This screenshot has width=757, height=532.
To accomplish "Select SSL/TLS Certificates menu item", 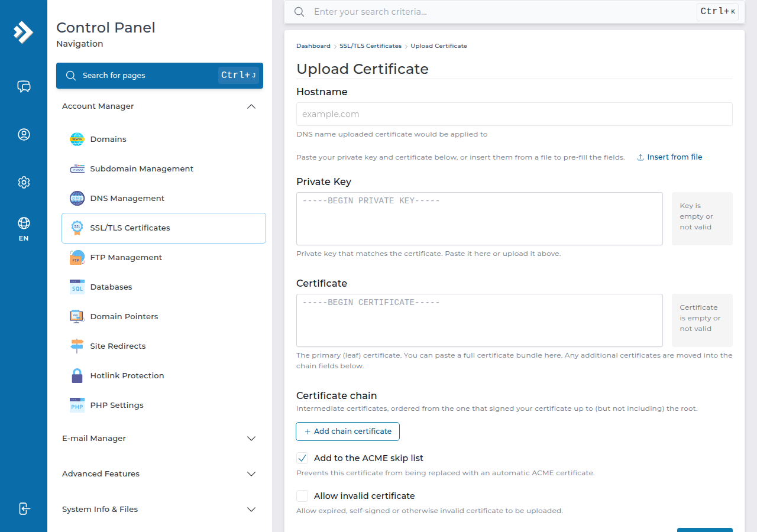I will [x=164, y=228].
